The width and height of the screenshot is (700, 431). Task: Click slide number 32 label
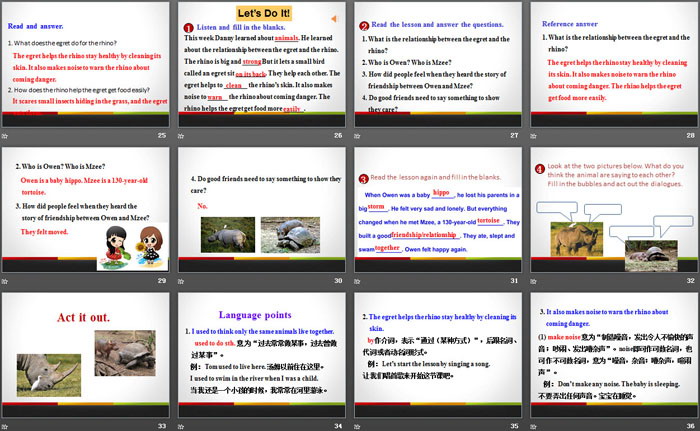coord(690,280)
